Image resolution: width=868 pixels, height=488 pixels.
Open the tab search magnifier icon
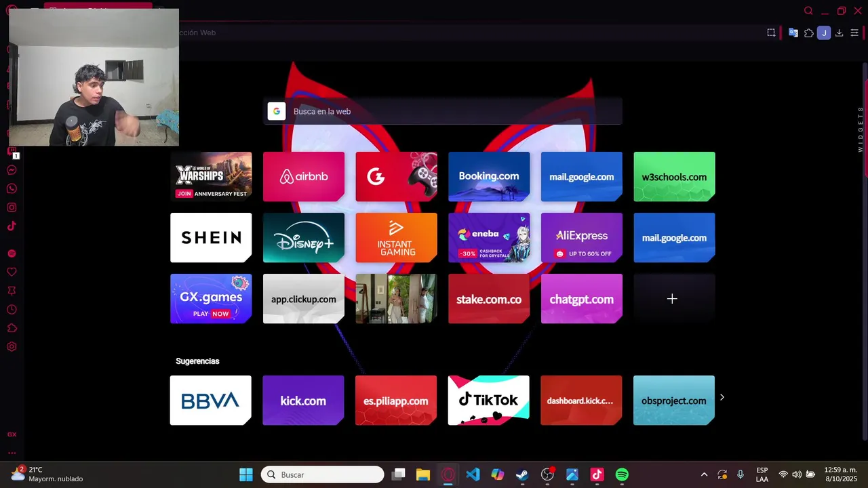pyautogui.click(x=808, y=11)
